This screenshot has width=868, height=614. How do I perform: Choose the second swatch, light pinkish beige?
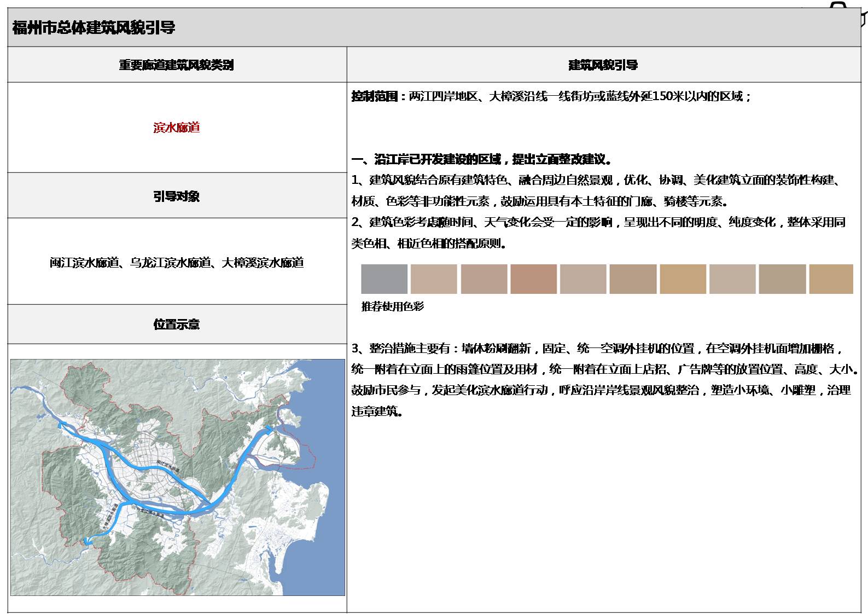point(433,279)
